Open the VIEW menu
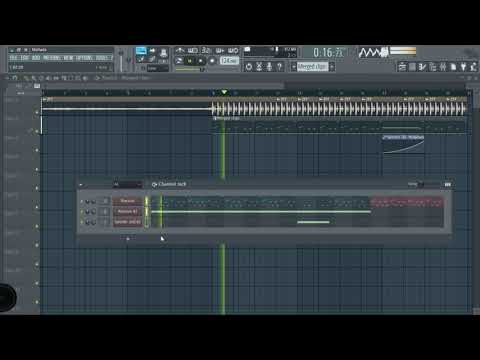 click(68, 58)
